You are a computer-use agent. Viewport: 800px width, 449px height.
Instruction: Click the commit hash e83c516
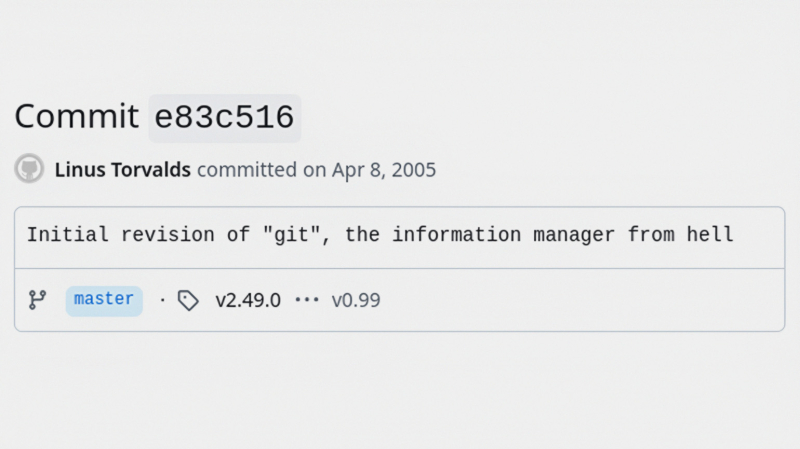click(x=224, y=117)
